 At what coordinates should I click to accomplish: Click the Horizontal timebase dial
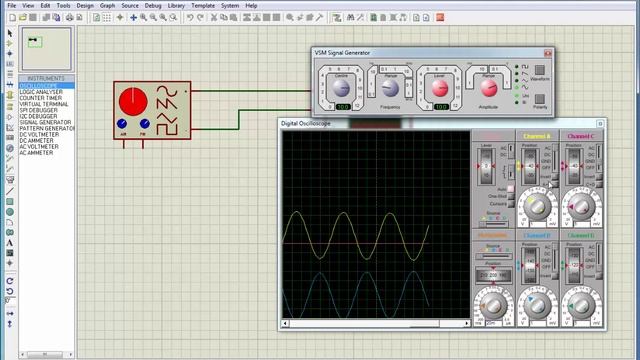493,305
